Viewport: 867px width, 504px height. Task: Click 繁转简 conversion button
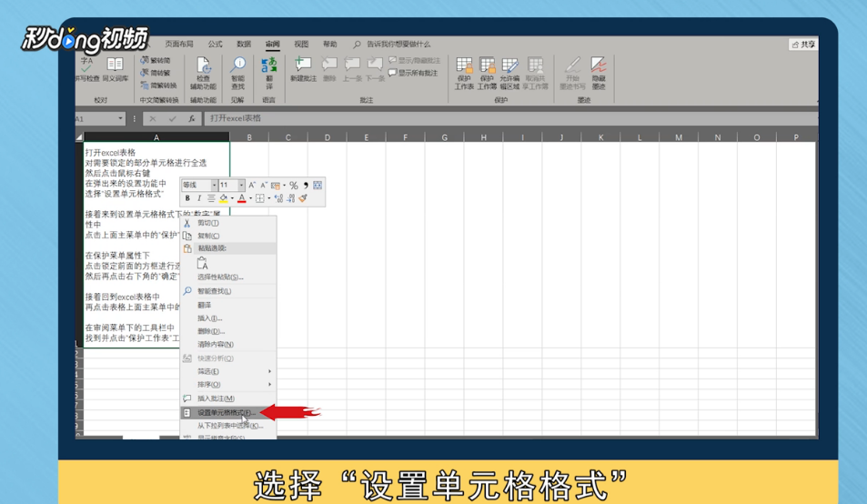(x=156, y=60)
